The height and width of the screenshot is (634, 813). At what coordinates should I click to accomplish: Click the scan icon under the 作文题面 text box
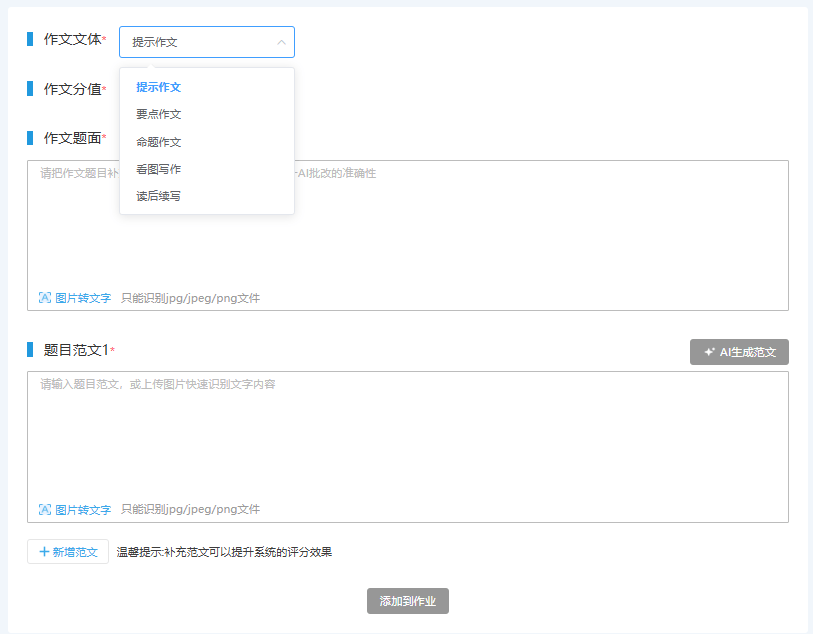tap(45, 298)
